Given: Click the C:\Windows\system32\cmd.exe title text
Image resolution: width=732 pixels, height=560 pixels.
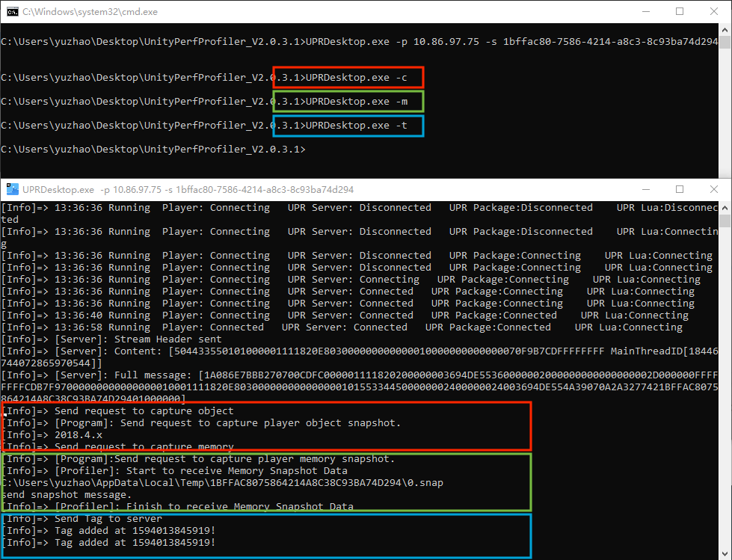Looking at the screenshot, I should [x=90, y=12].
